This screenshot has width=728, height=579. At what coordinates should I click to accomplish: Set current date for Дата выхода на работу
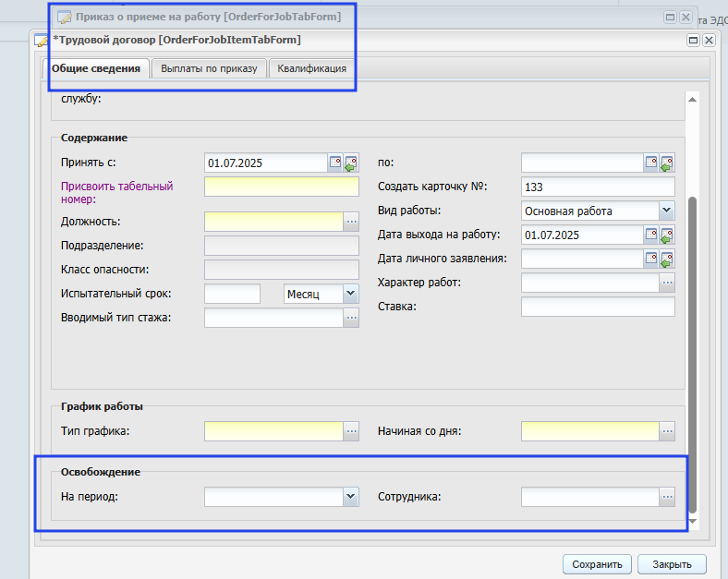(x=667, y=235)
